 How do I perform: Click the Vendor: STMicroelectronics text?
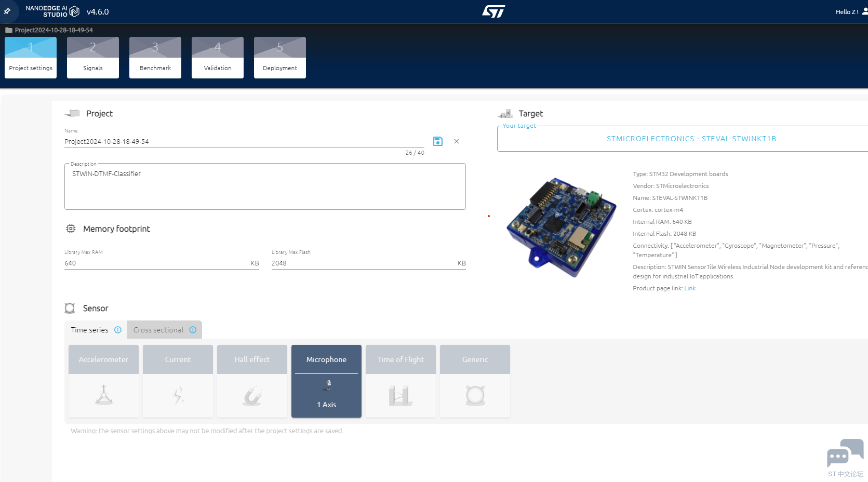[671, 186]
